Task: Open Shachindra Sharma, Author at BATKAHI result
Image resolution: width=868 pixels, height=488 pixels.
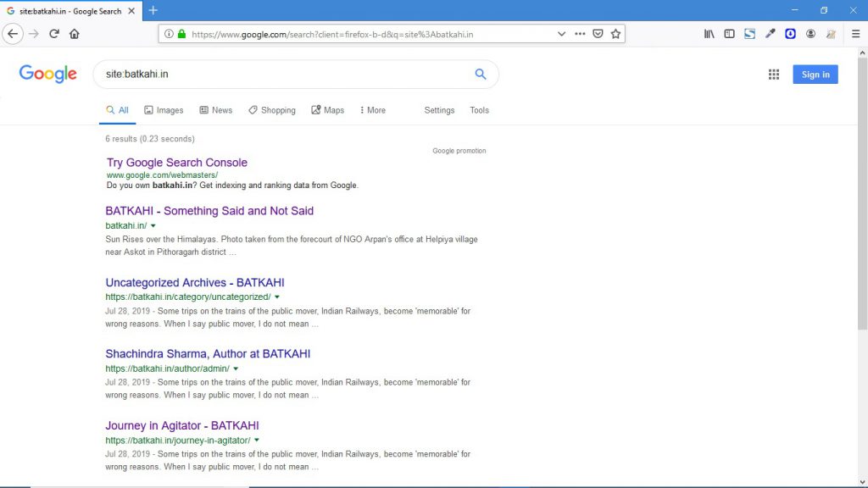Action: (208, 353)
